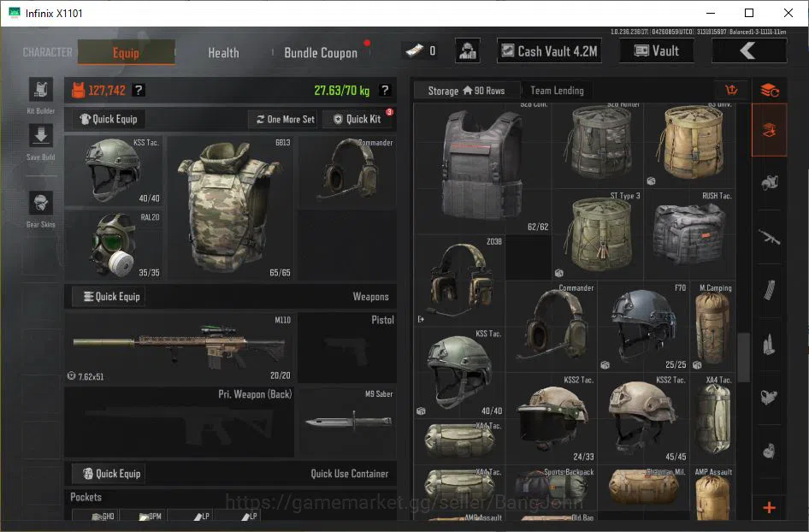
Task: Switch to the Equip tab
Action: click(126, 53)
